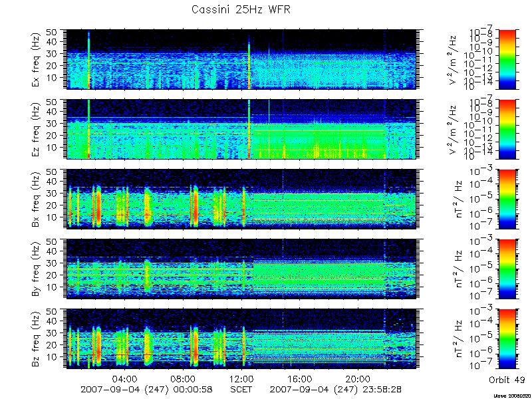Select the 'Bz freq (Hz)' axis label

[36, 338]
